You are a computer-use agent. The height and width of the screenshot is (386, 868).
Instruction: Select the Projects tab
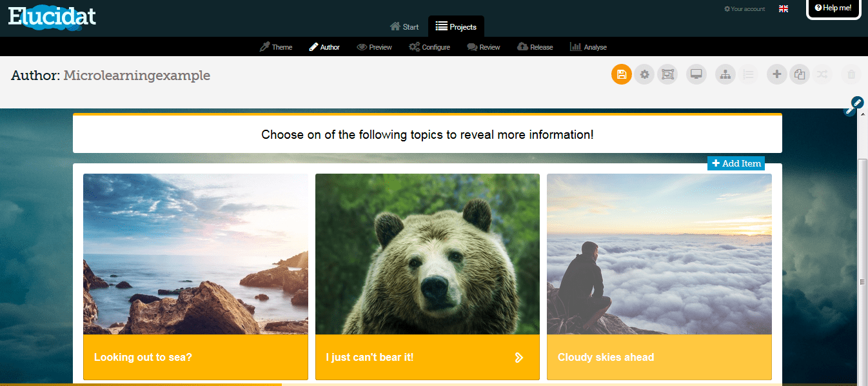click(456, 26)
